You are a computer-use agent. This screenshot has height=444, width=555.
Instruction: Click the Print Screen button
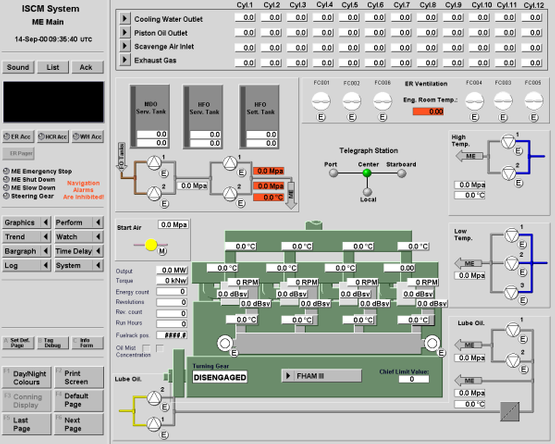(79, 377)
